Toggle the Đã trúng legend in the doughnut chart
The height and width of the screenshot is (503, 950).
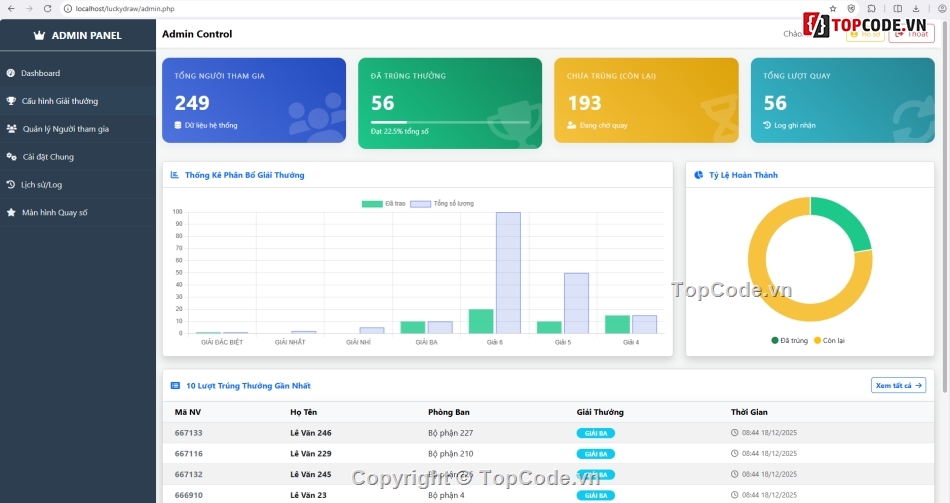788,341
